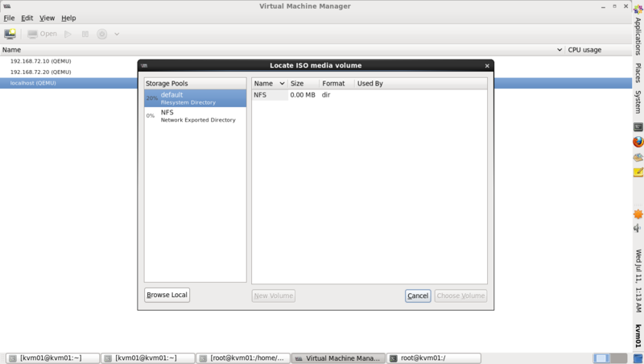Open the Edit menu
Image resolution: width=644 pixels, height=364 pixels.
pos(27,18)
